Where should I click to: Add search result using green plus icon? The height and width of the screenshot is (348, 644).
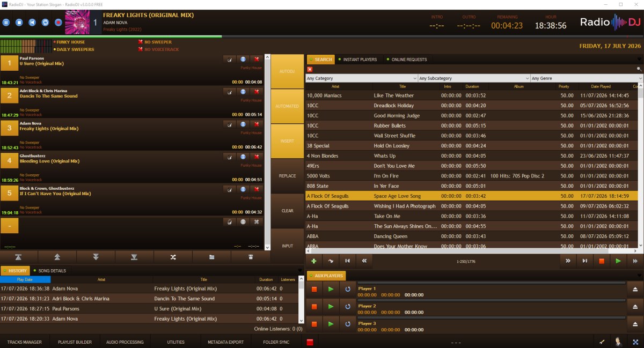click(x=314, y=261)
